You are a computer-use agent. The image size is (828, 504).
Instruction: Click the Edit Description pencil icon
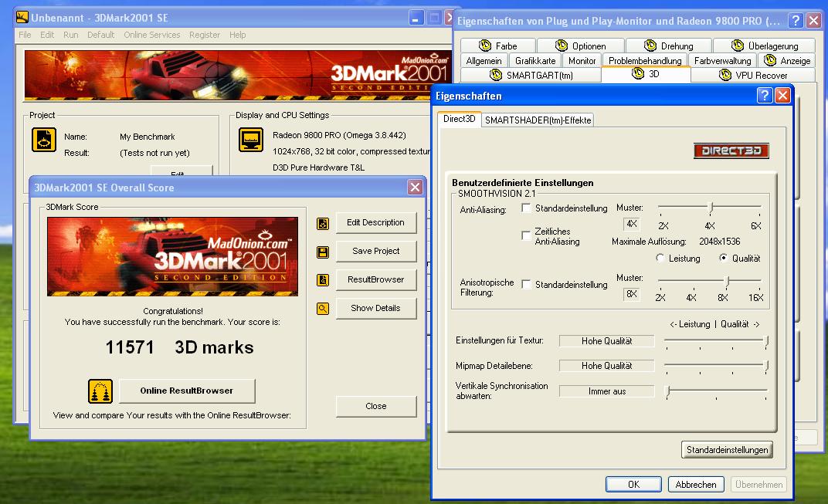[323, 222]
